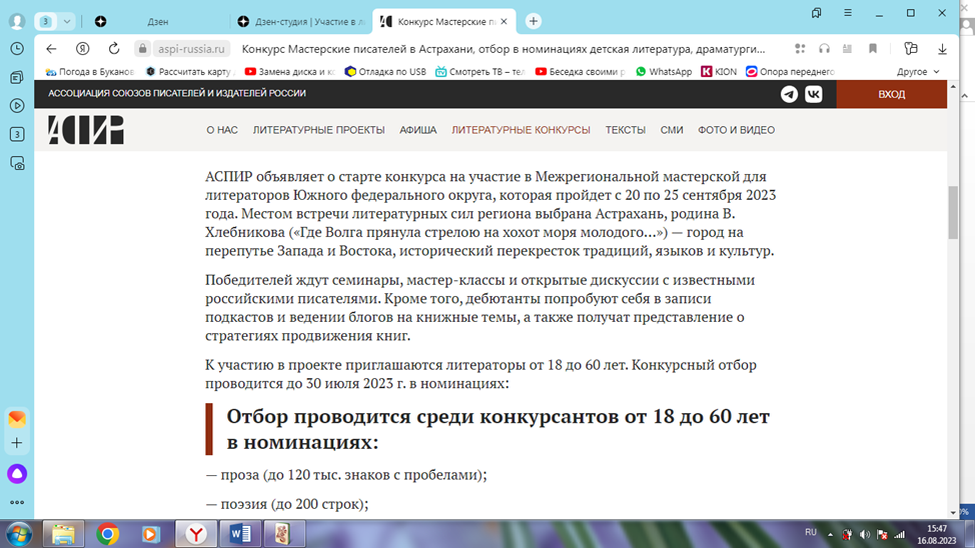This screenshot has height=548, width=975.
Task: Click the site security lock icon
Action: click(142, 49)
